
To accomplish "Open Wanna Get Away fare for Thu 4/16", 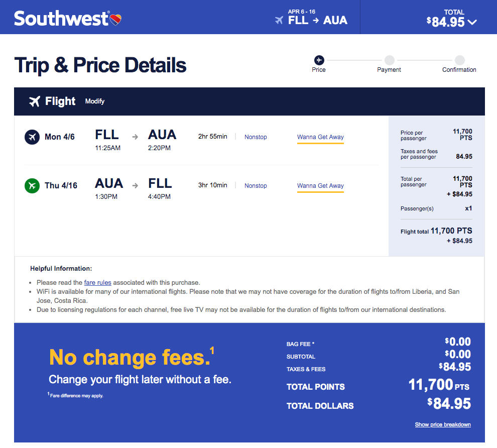I will point(320,186).
